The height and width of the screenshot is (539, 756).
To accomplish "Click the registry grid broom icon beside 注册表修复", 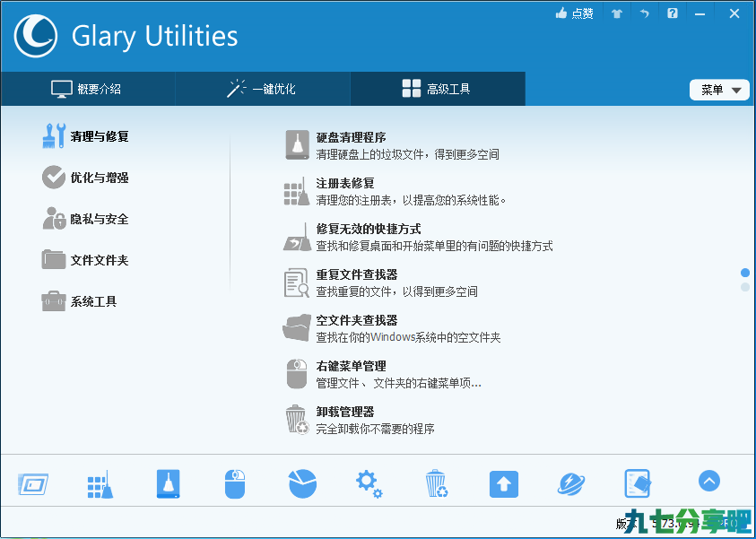I will click(x=297, y=191).
